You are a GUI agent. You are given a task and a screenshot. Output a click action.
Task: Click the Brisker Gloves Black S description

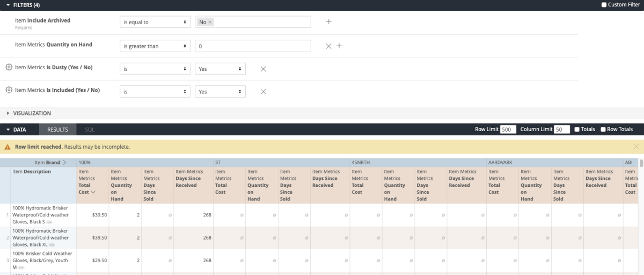click(40, 215)
